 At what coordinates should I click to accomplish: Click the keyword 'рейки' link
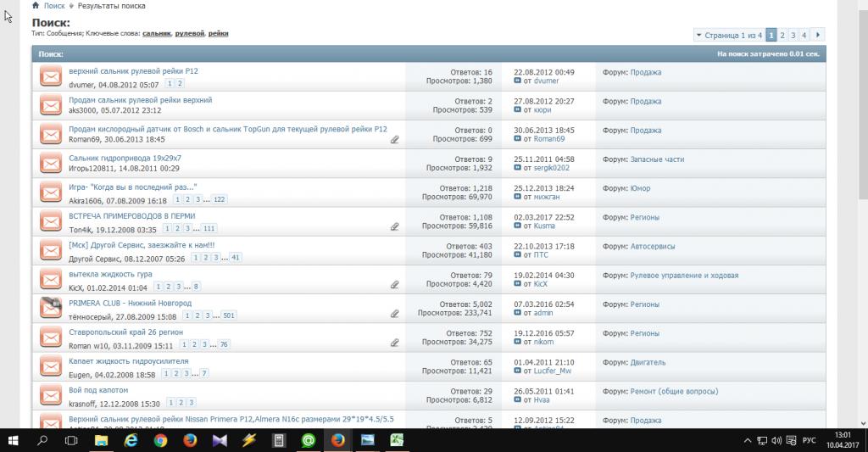[218, 33]
